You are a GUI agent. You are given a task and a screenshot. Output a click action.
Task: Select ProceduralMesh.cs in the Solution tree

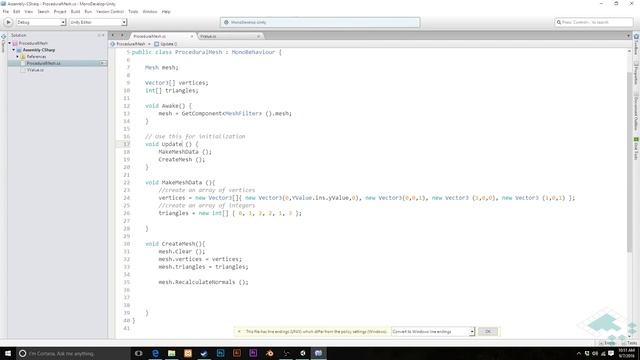click(43, 63)
